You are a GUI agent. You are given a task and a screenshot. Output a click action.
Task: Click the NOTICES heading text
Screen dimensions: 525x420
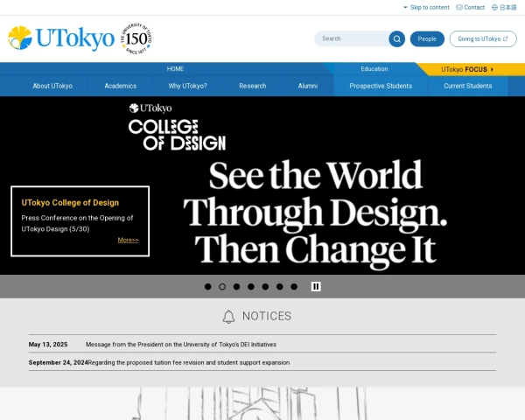pos(267,316)
